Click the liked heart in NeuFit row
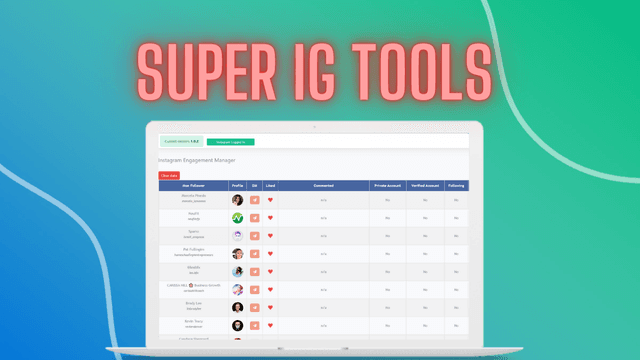 pyautogui.click(x=270, y=218)
